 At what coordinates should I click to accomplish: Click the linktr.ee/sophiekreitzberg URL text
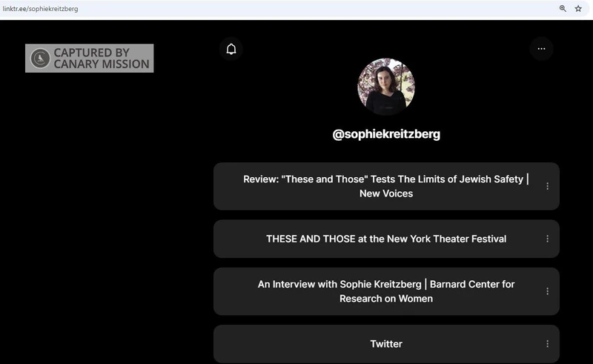click(41, 9)
